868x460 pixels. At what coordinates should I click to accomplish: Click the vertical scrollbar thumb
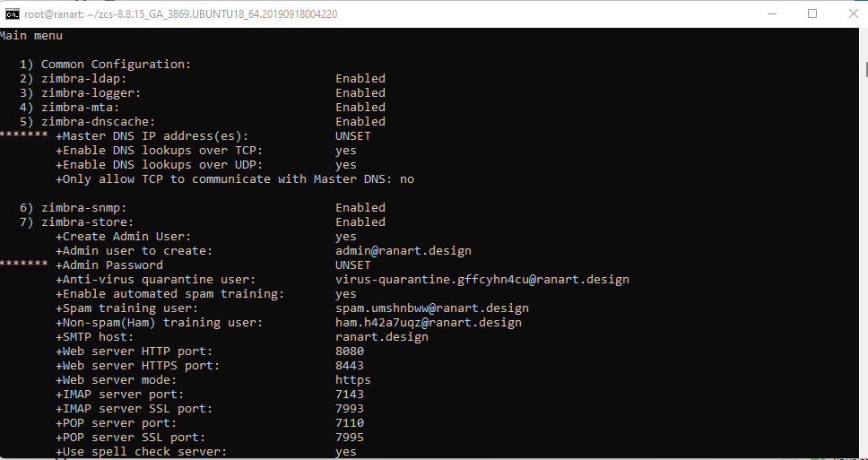coord(866,69)
